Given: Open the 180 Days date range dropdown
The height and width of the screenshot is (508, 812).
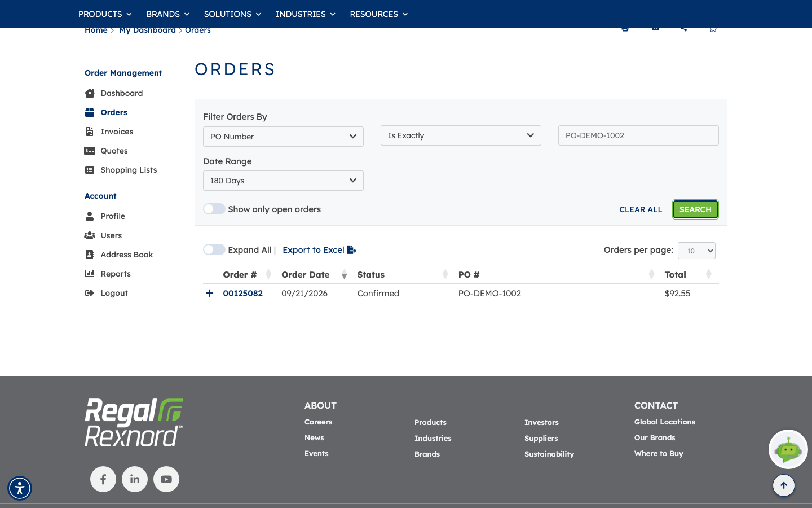Looking at the screenshot, I should coord(283,181).
